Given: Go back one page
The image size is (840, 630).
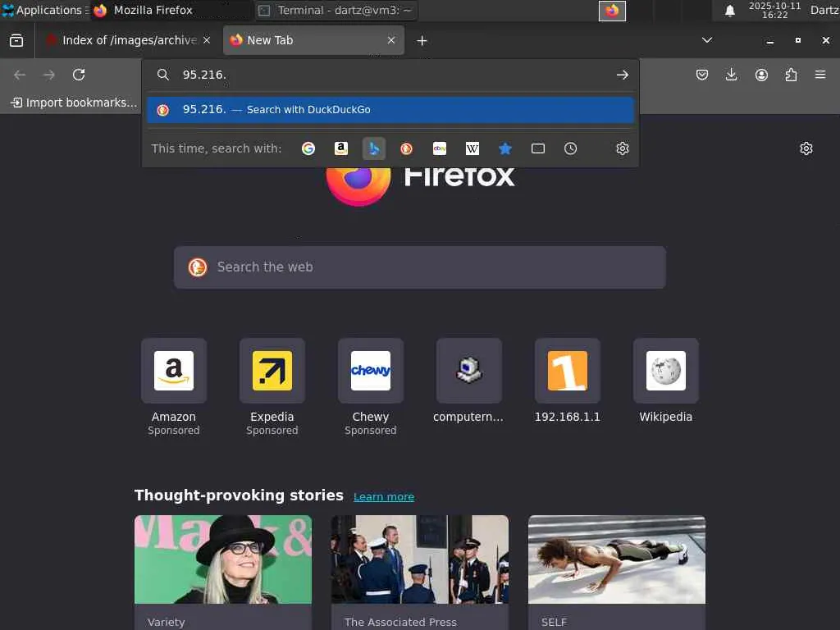Looking at the screenshot, I should 20,75.
